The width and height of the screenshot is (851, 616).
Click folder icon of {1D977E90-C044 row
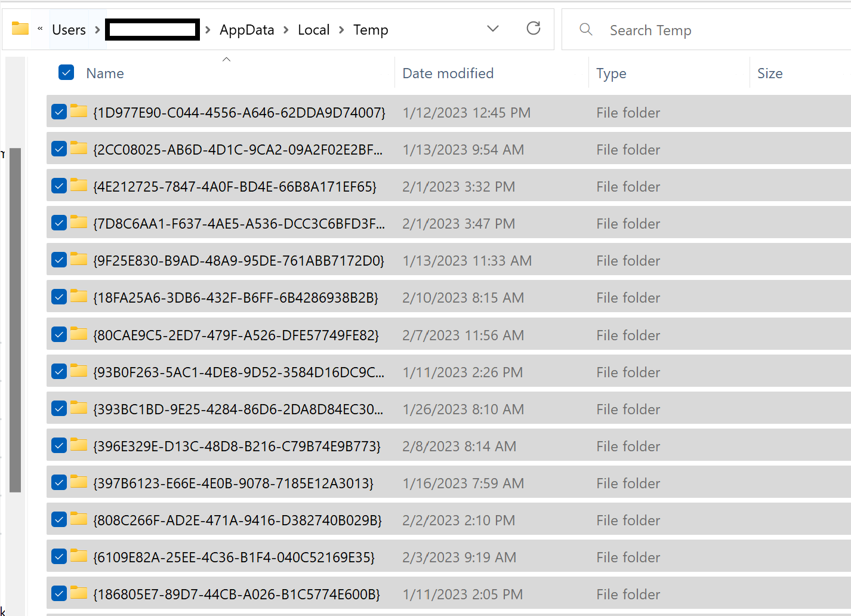coord(79,110)
